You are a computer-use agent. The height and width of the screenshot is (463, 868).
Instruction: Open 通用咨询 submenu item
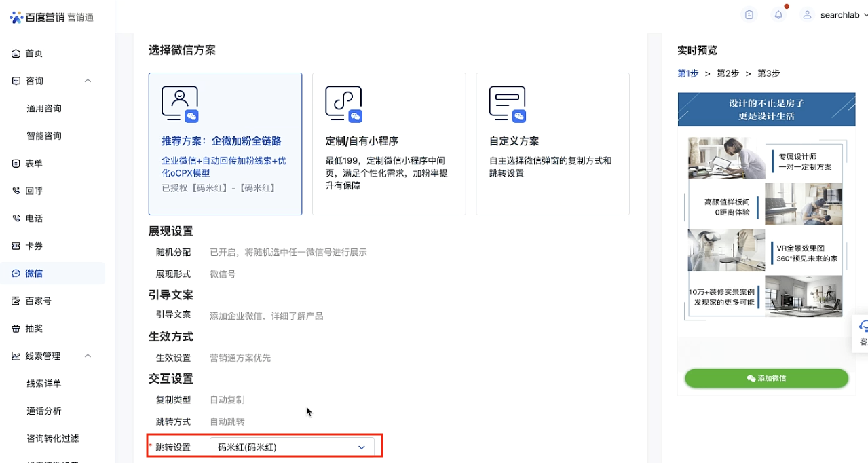click(44, 108)
